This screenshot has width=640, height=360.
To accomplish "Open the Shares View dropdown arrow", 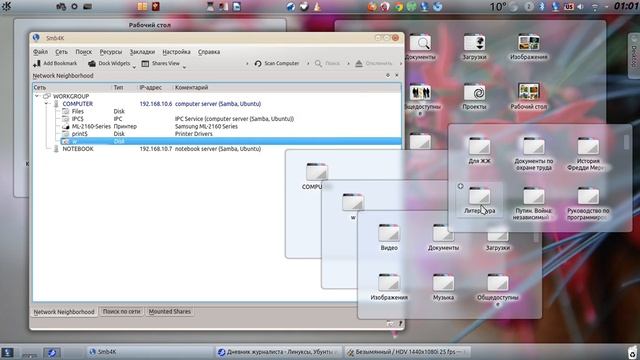I will (x=184, y=67).
